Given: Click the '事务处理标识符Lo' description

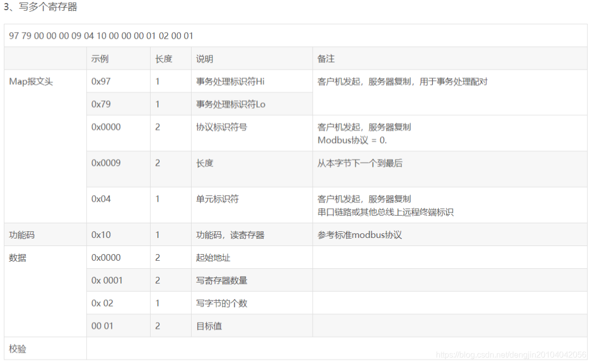Looking at the screenshot, I should coord(231,104).
